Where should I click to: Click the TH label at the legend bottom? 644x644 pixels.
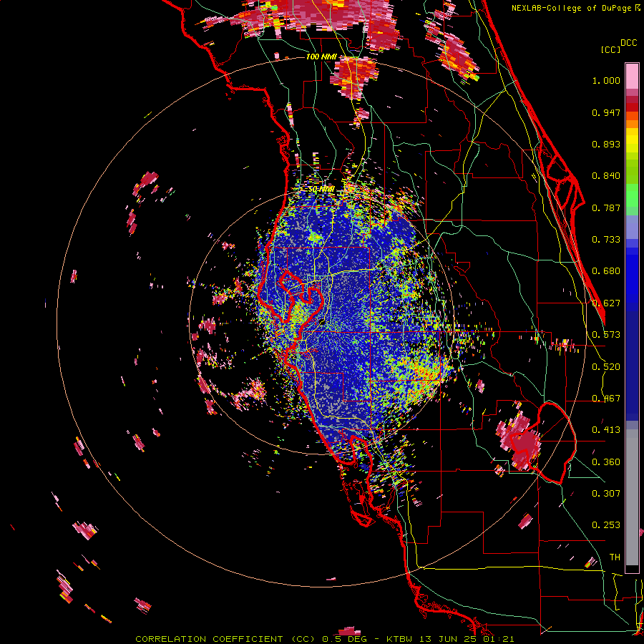pos(615,557)
